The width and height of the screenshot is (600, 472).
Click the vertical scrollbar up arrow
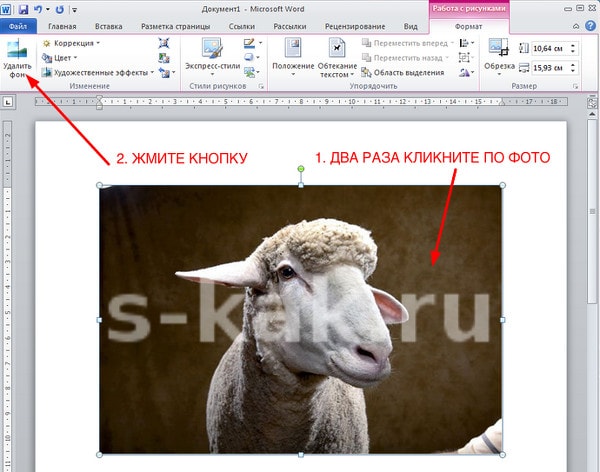point(592,114)
